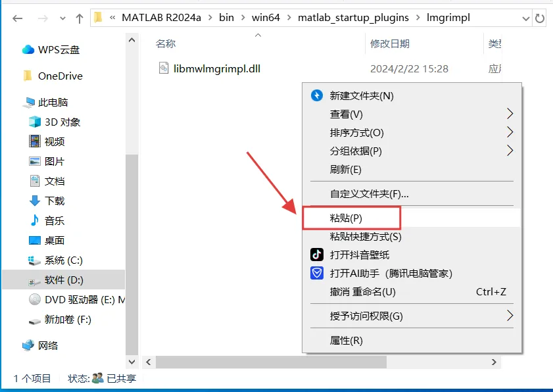Screen dimensions: 553x392
Task: Click the 音乐 music note icon
Action: click(x=35, y=220)
